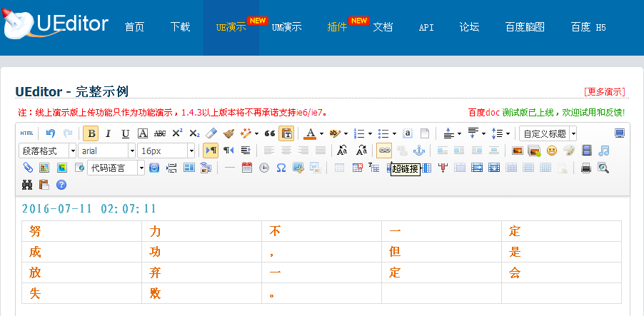Insert video film strip icon
Viewport: 644px width, 316px height.
click(x=586, y=151)
